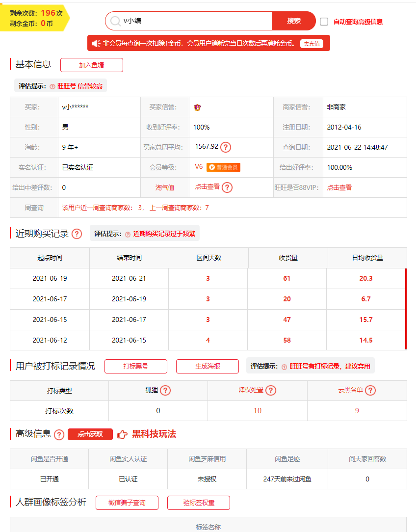The image size is (416, 532).
Task: Click the 生成海报 button
Action: tap(207, 366)
